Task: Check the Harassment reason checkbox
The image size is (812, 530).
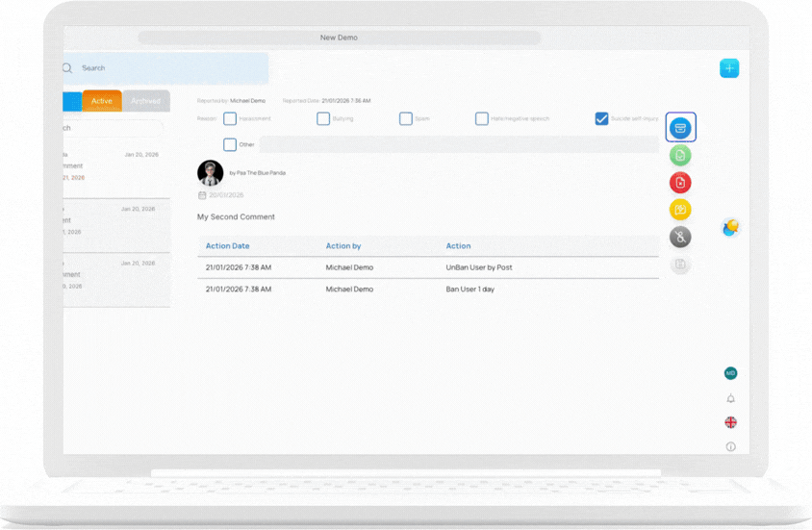Action: coord(230,119)
